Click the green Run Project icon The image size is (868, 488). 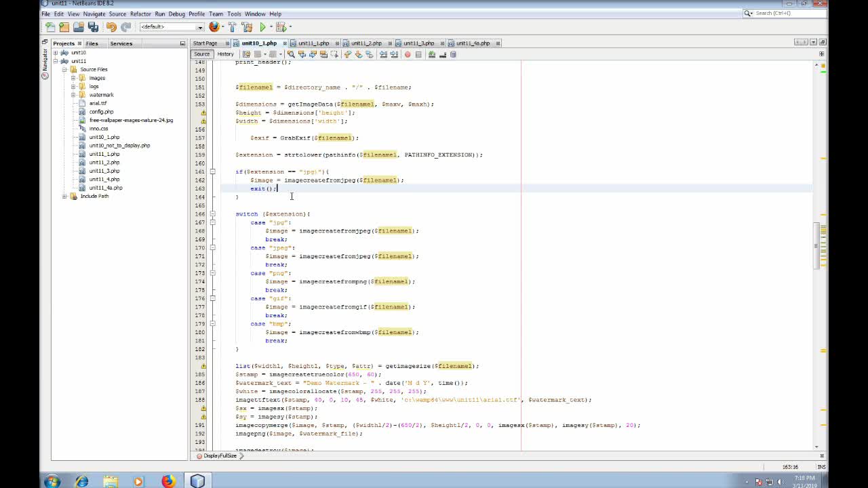(262, 27)
